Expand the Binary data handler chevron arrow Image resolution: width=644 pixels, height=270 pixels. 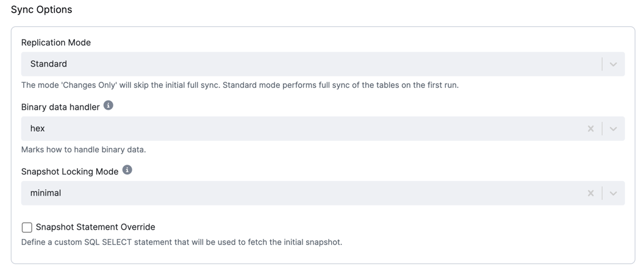point(613,129)
